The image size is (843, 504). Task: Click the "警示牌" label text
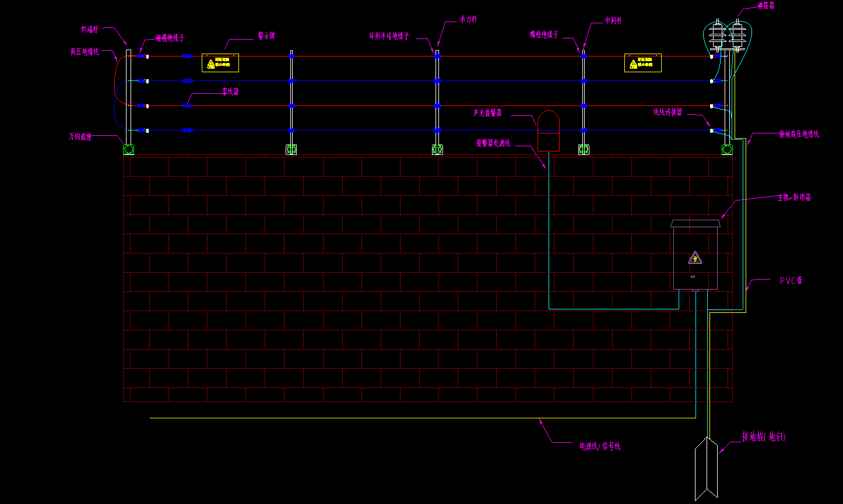[266, 36]
